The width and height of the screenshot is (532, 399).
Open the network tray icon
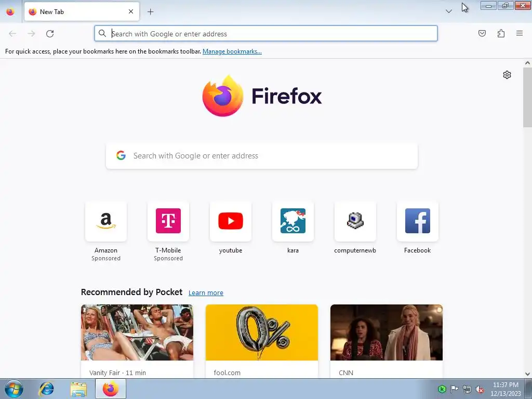tap(467, 389)
